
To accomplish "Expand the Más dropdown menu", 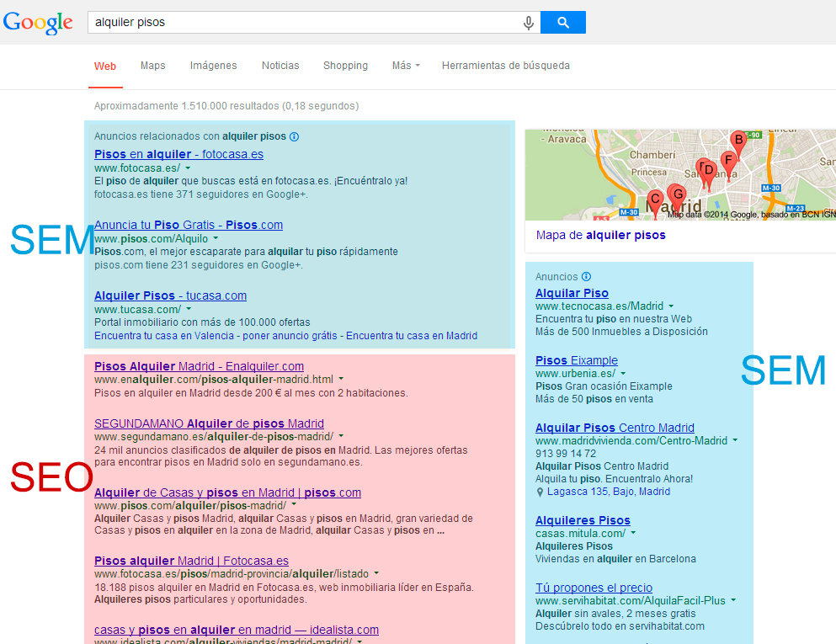I will (406, 66).
